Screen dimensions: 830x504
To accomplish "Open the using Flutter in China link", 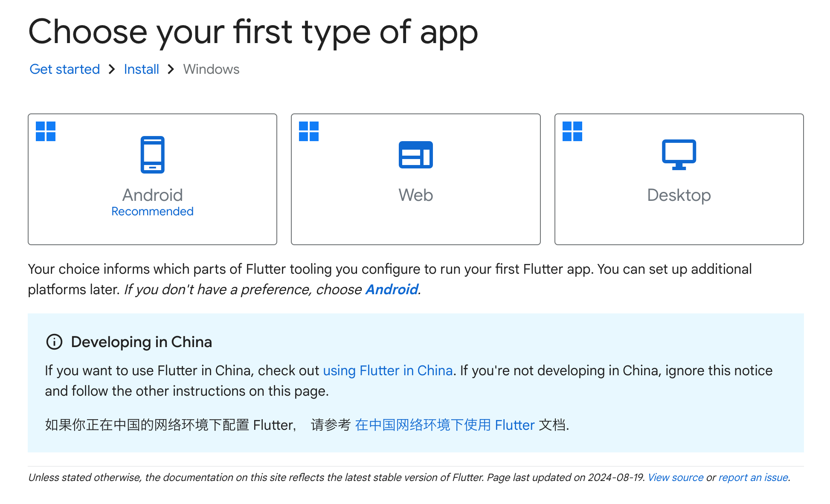I will click(387, 371).
